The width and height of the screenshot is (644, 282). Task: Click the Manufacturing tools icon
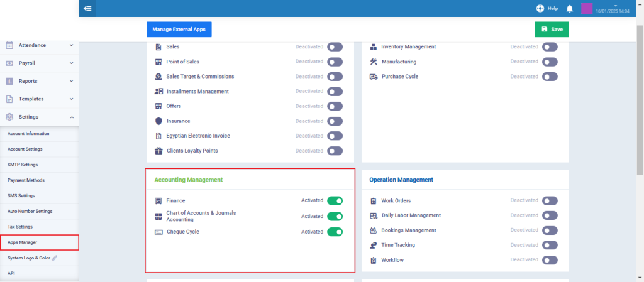(374, 62)
